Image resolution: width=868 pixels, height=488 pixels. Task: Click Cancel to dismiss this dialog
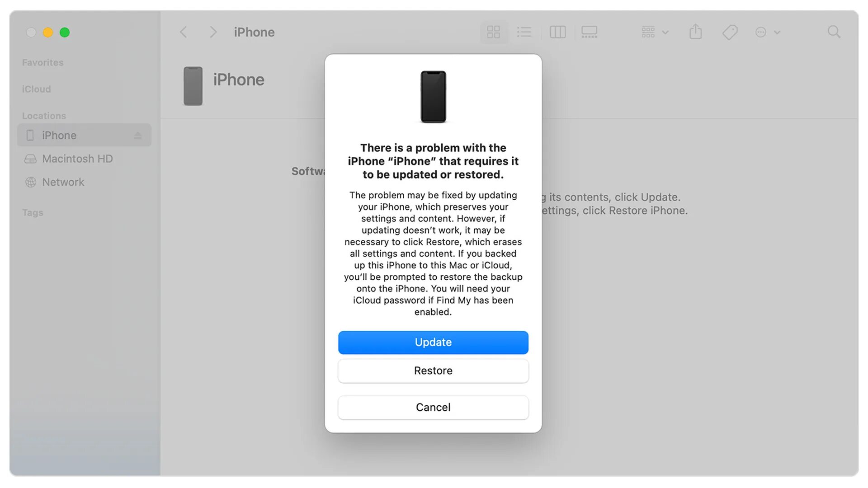[x=434, y=407]
